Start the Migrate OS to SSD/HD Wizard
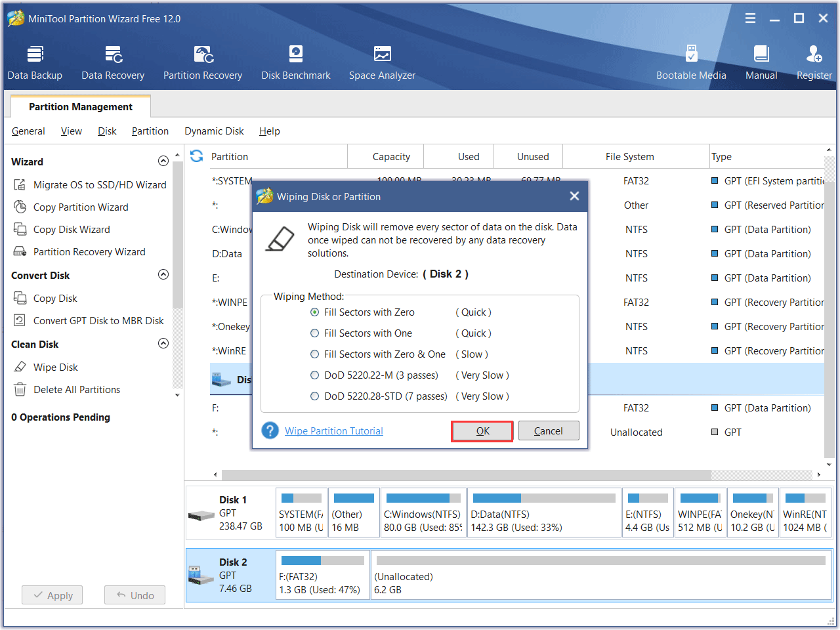The image size is (840, 630). (91, 185)
